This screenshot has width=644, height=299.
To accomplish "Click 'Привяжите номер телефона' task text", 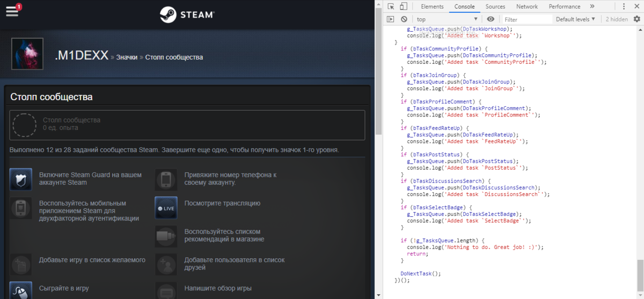I will (230, 179).
